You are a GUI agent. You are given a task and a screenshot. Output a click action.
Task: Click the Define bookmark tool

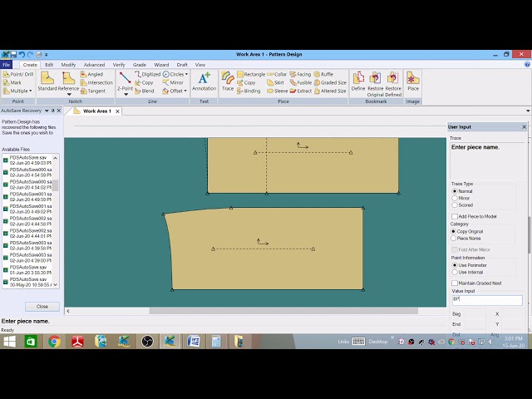(x=358, y=81)
